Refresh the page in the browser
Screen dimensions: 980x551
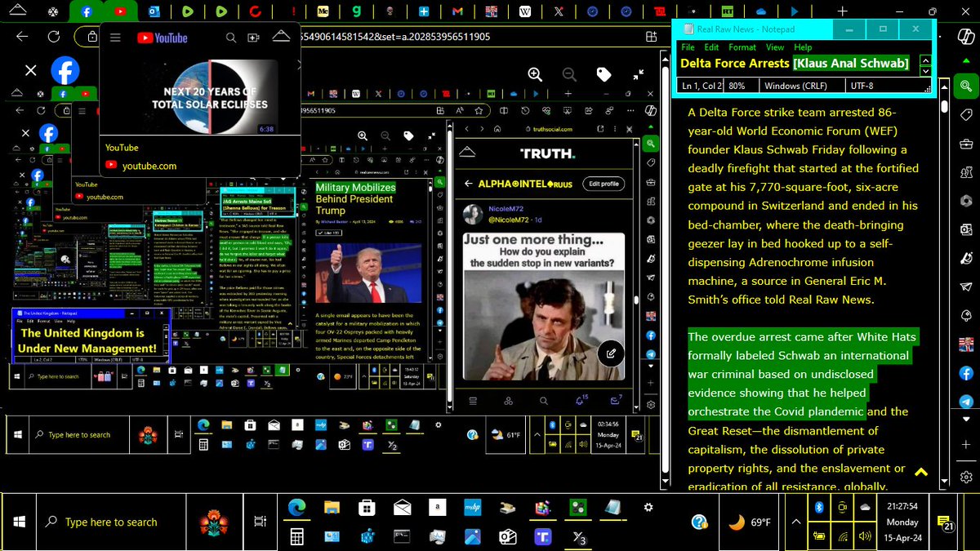point(54,37)
